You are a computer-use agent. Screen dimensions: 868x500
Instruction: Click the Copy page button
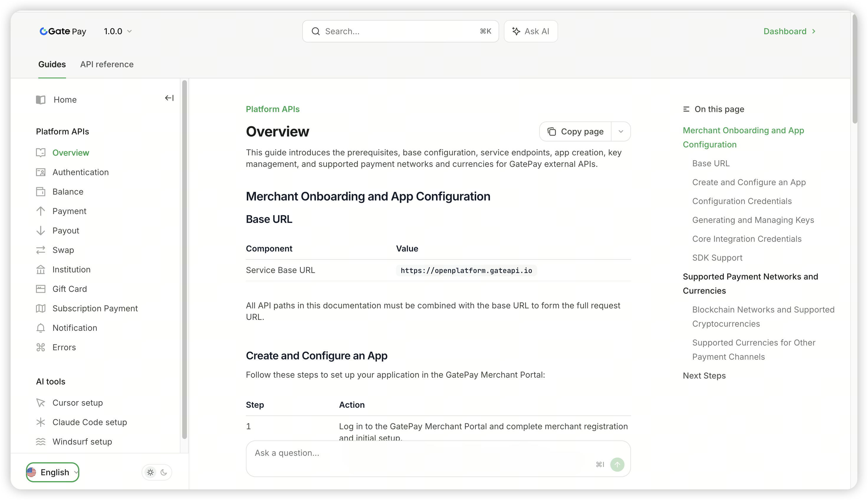coord(576,131)
